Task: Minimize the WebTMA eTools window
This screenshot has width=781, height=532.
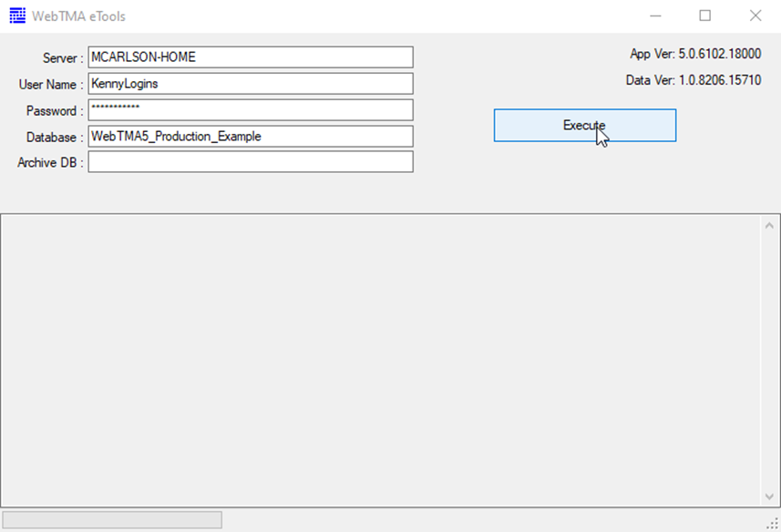Action: pyautogui.click(x=655, y=15)
